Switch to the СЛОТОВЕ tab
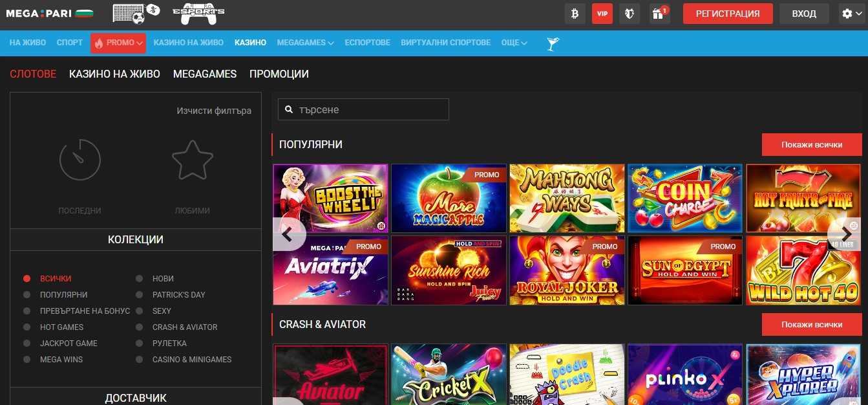868x405 pixels. 33,74
